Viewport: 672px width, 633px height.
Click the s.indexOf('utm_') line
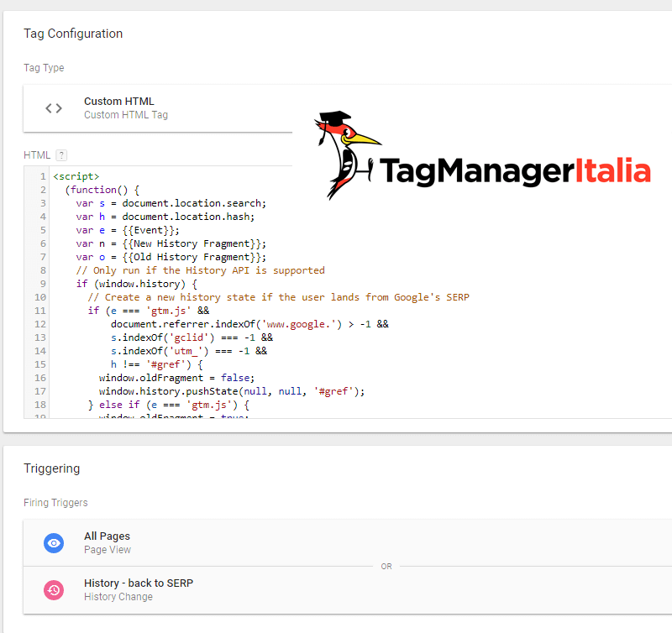188,351
